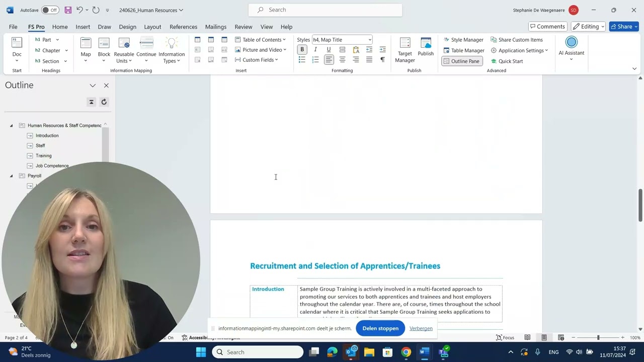Open the Map information mapping tool
644x362 pixels.
pyautogui.click(x=86, y=49)
